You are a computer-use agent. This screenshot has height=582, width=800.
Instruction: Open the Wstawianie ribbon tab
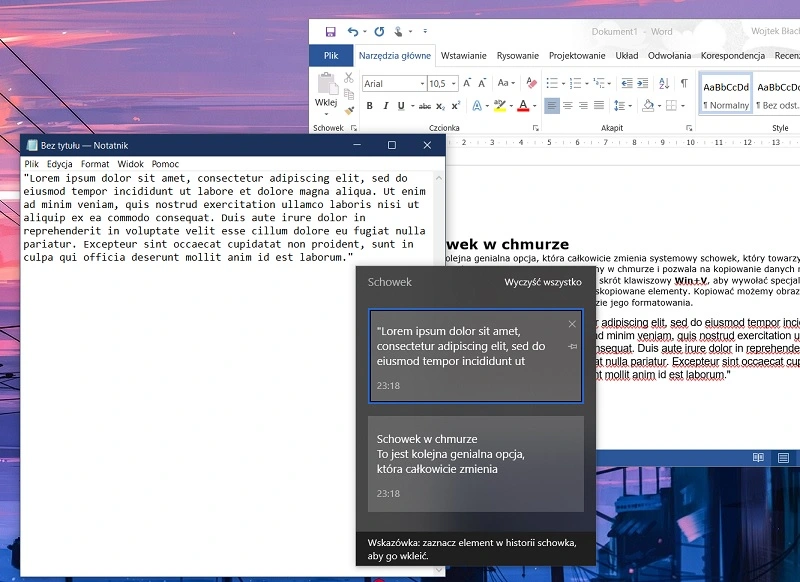tap(463, 56)
